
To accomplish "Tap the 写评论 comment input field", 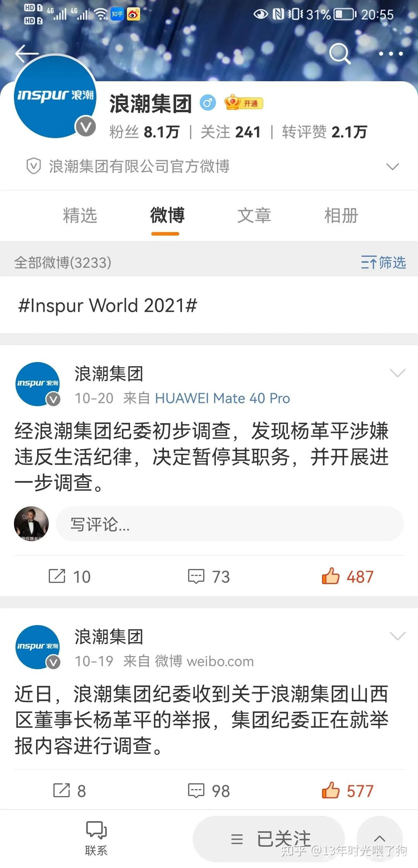I will (230, 524).
